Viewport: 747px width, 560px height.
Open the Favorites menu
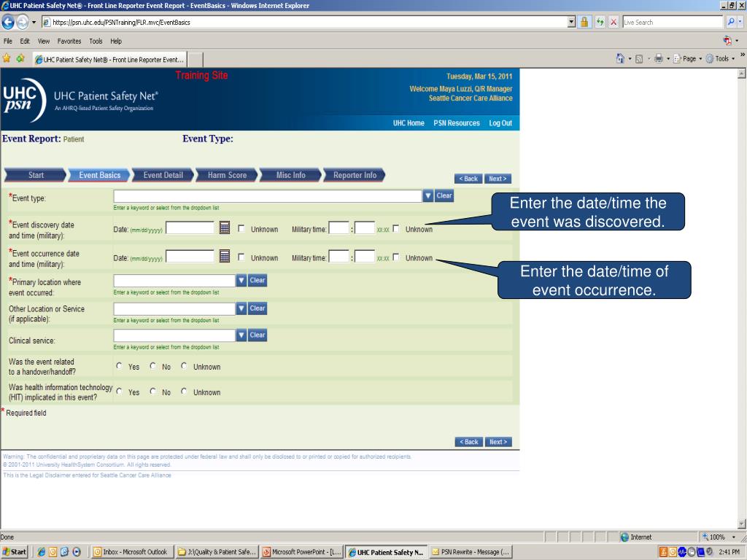coord(69,41)
